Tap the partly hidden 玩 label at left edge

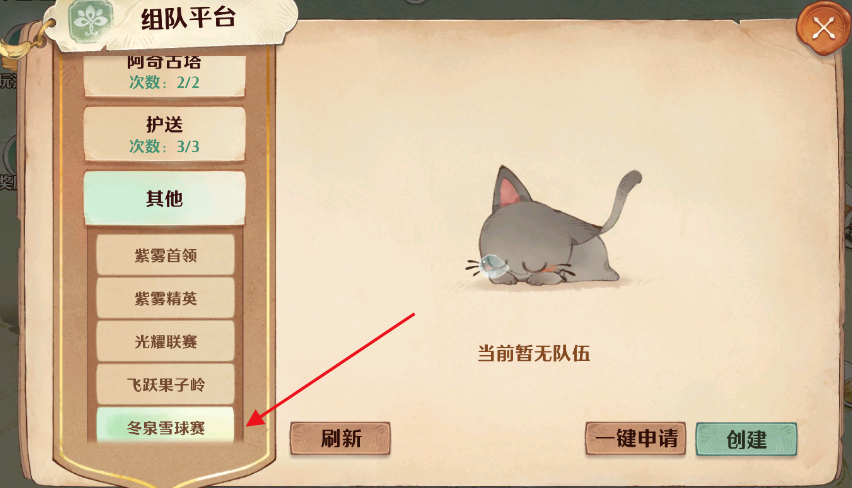pyautogui.click(x=8, y=82)
